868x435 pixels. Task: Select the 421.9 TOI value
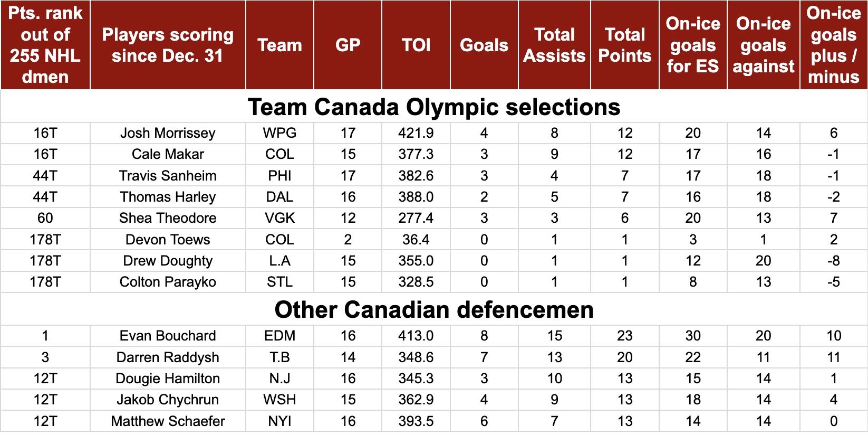[416, 133]
